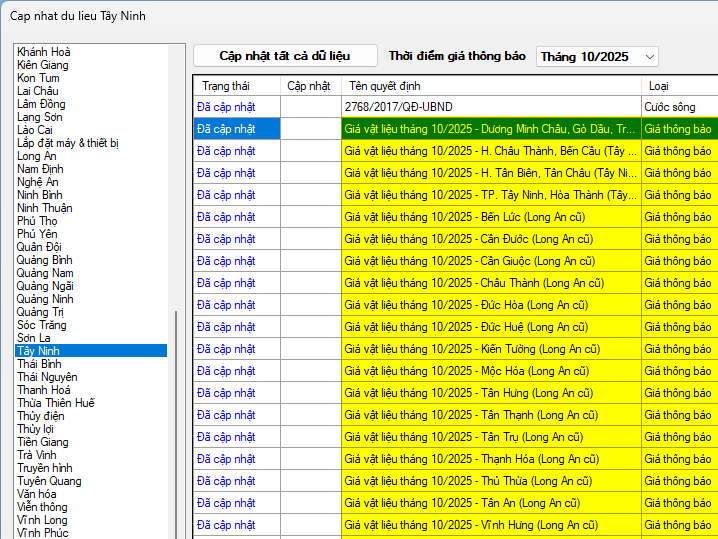Click 'Cập nhật tất cả dữ liệu' button
This screenshot has height=539, width=718.
coord(285,56)
